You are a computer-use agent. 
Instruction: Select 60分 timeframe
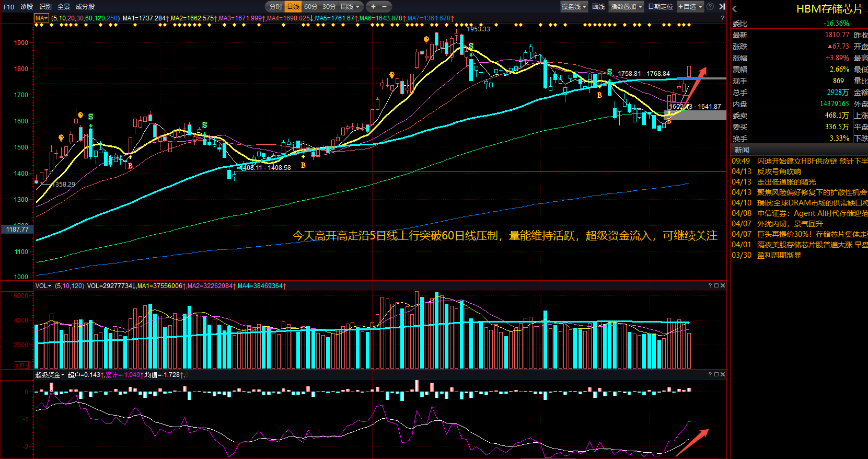click(311, 7)
